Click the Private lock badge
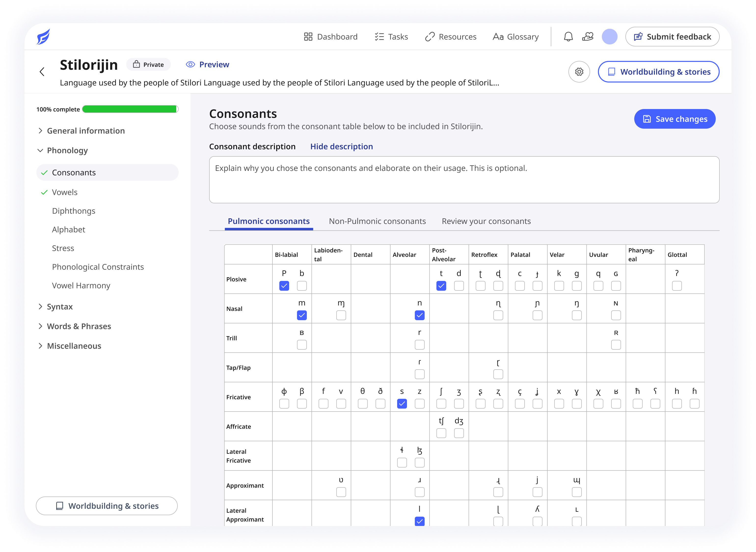 coord(148,65)
